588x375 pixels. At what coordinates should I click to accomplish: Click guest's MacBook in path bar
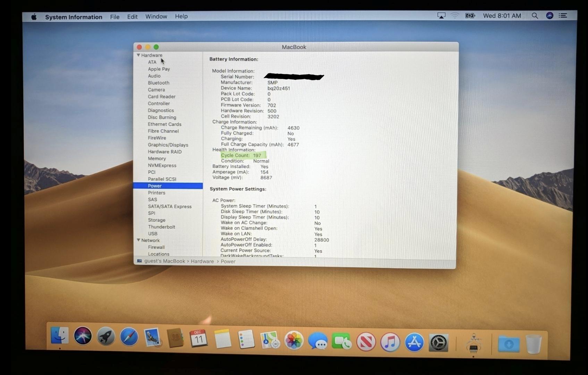(x=165, y=261)
